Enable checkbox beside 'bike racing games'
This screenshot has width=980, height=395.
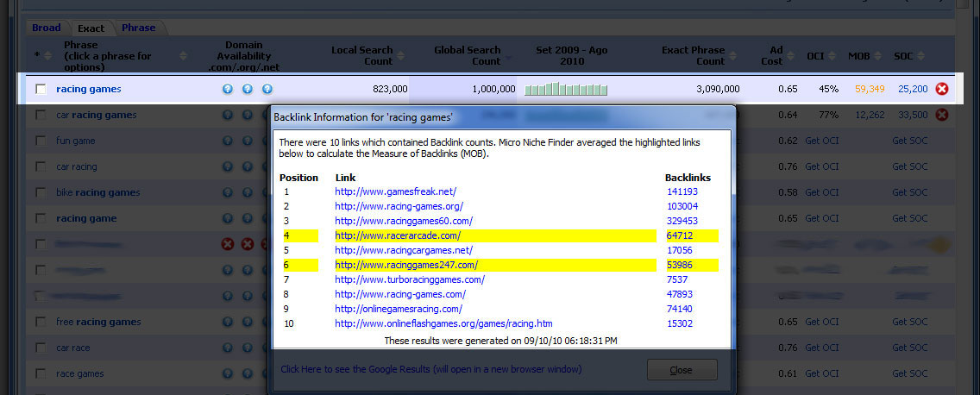coord(41,192)
